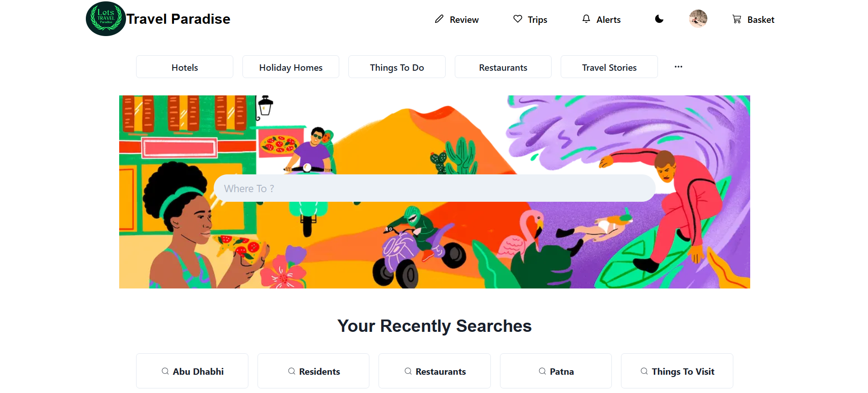Open more navigation options via three dots
Screen dimensions: 868x393
tap(678, 67)
